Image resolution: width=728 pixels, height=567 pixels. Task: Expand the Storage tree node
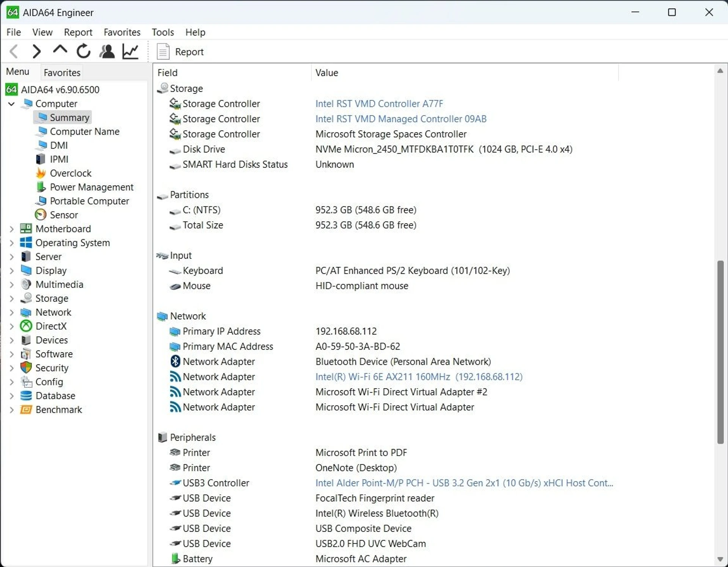(x=12, y=298)
